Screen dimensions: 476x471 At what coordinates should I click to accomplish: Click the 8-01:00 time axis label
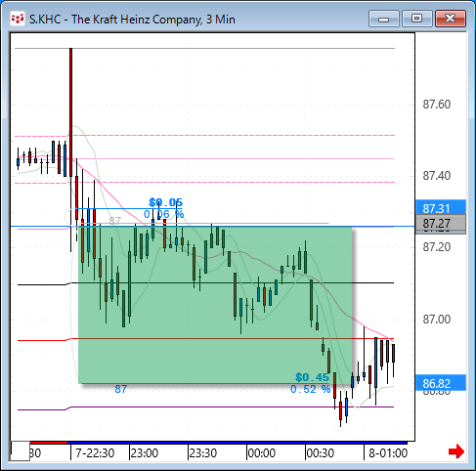[388, 452]
